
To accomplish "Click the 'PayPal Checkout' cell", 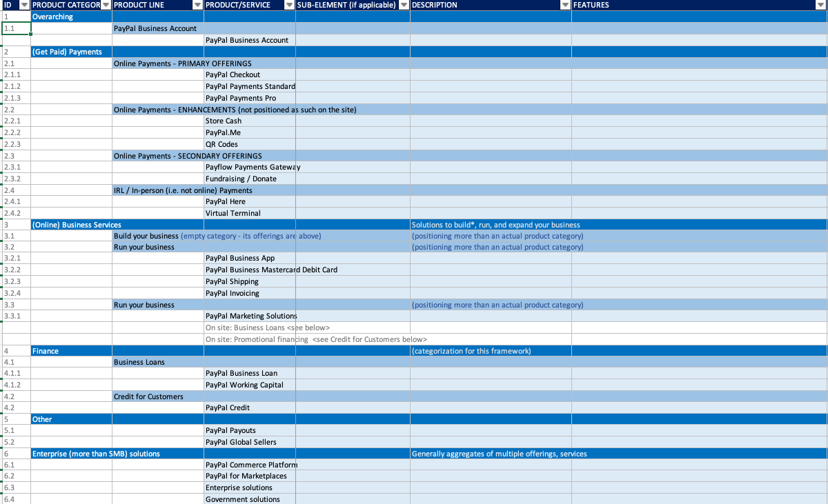I will coord(250,74).
